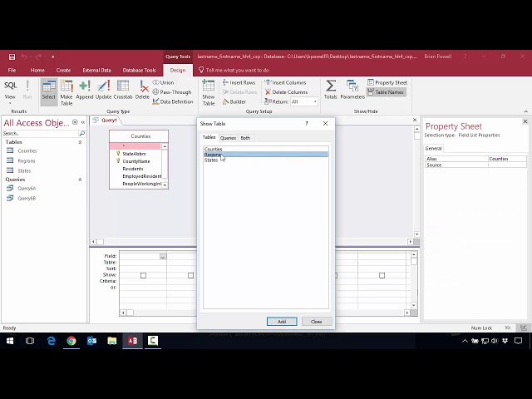Select Regions in Show Table list
Image resolution: width=532 pixels, height=399 pixels.
click(266, 155)
